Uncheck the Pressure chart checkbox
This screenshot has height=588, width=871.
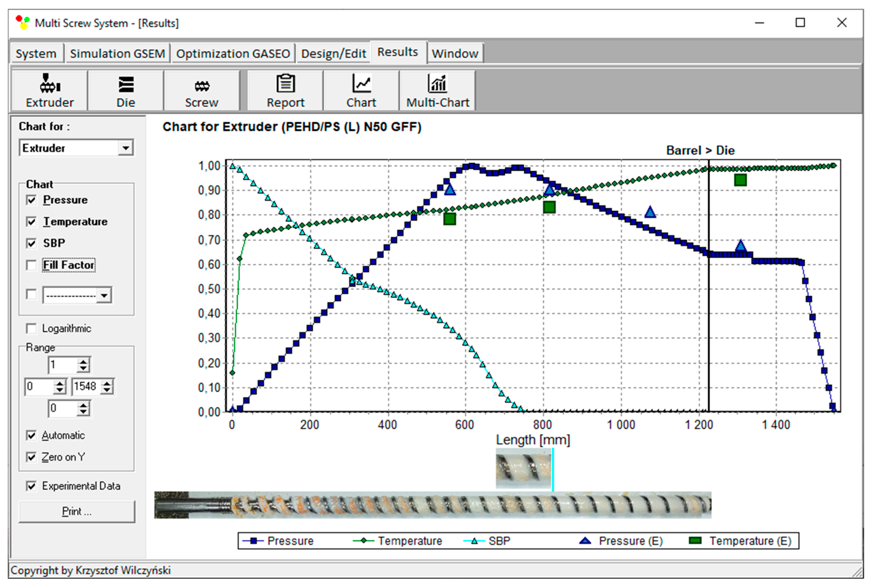click(x=31, y=200)
